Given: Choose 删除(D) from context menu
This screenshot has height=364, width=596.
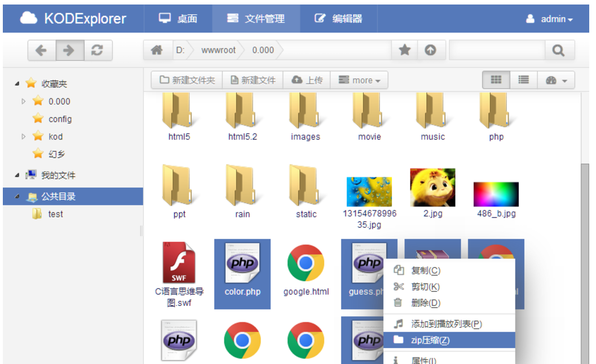Looking at the screenshot, I should coord(449,303).
